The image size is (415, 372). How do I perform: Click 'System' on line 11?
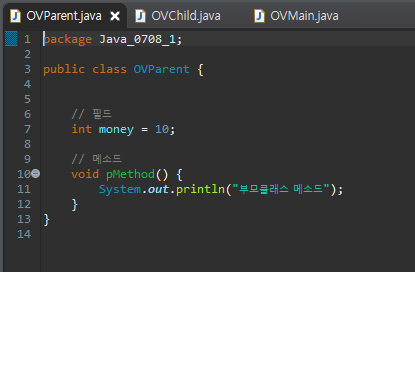click(x=120, y=189)
